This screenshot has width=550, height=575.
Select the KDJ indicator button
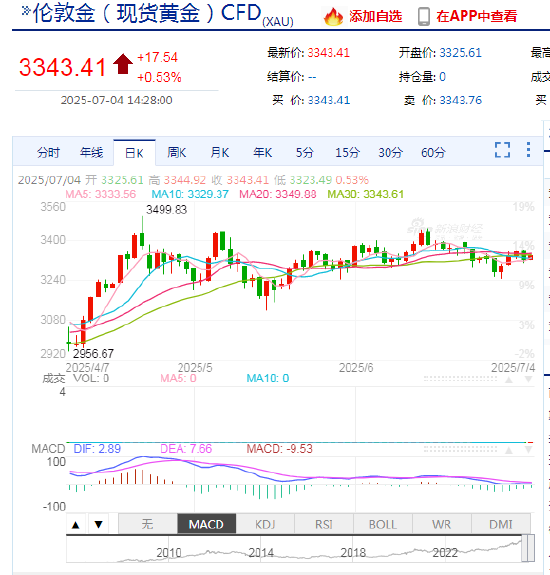pos(265,524)
